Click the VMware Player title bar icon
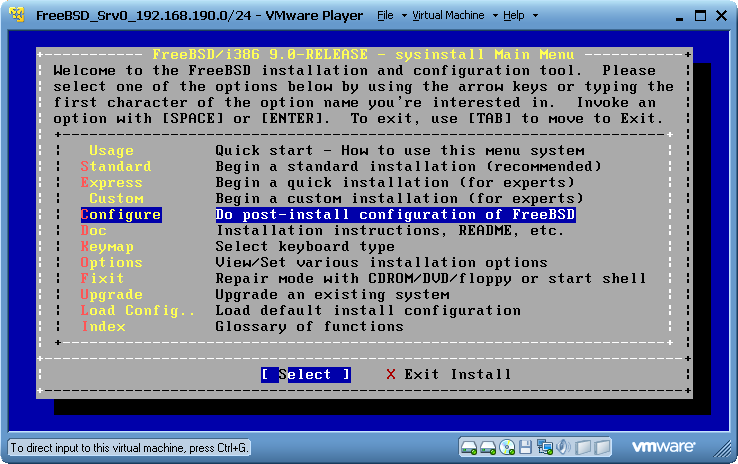Image resolution: width=738 pixels, height=464 pixels. click(x=17, y=15)
